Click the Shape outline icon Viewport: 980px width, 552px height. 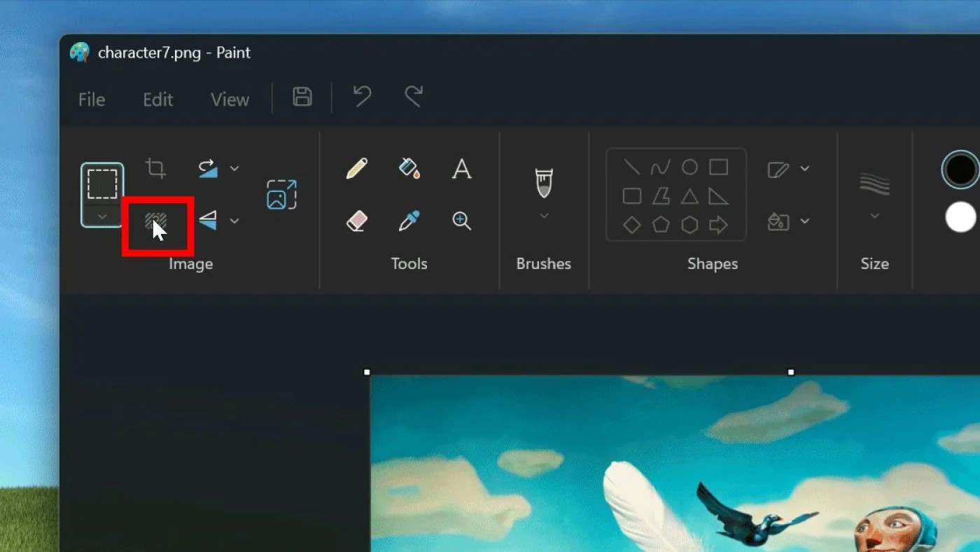pyautogui.click(x=778, y=169)
